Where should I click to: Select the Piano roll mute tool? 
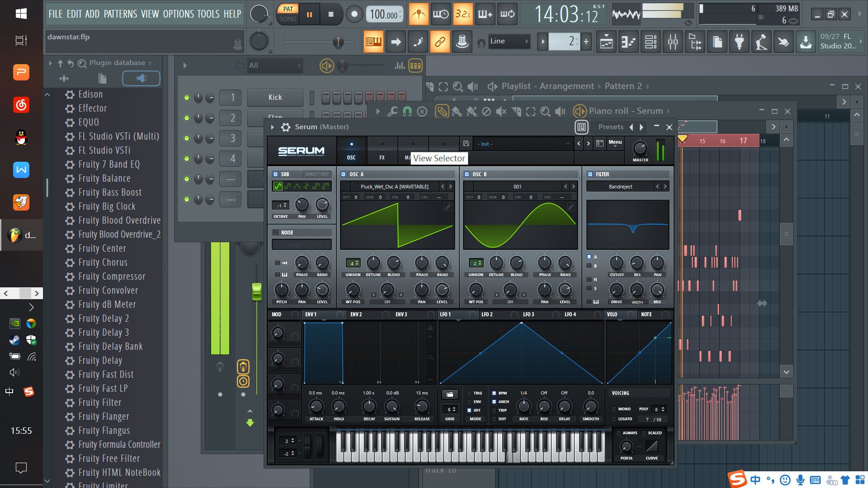click(501, 111)
